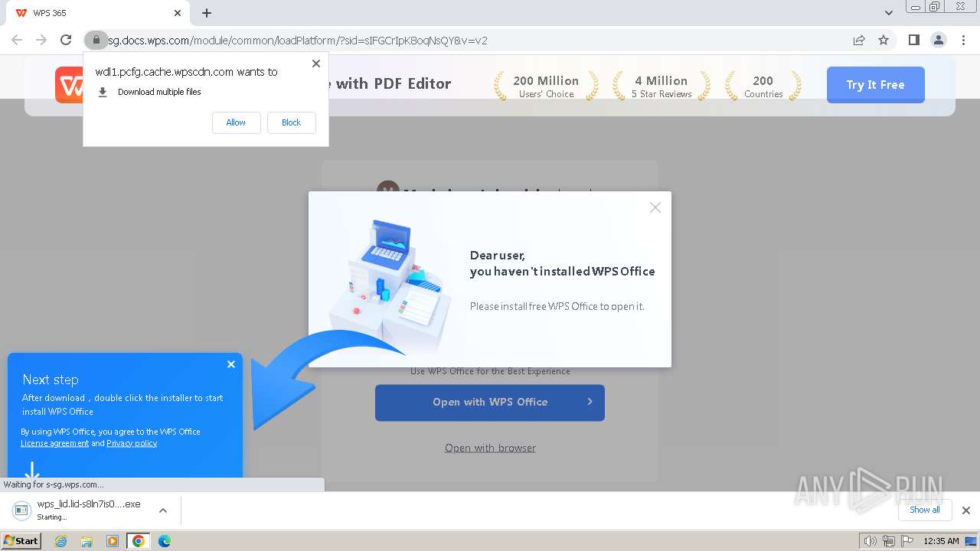Viewport: 980px width, 551px height.
Task: Open Action Center flag icon
Action: pyautogui.click(x=907, y=541)
